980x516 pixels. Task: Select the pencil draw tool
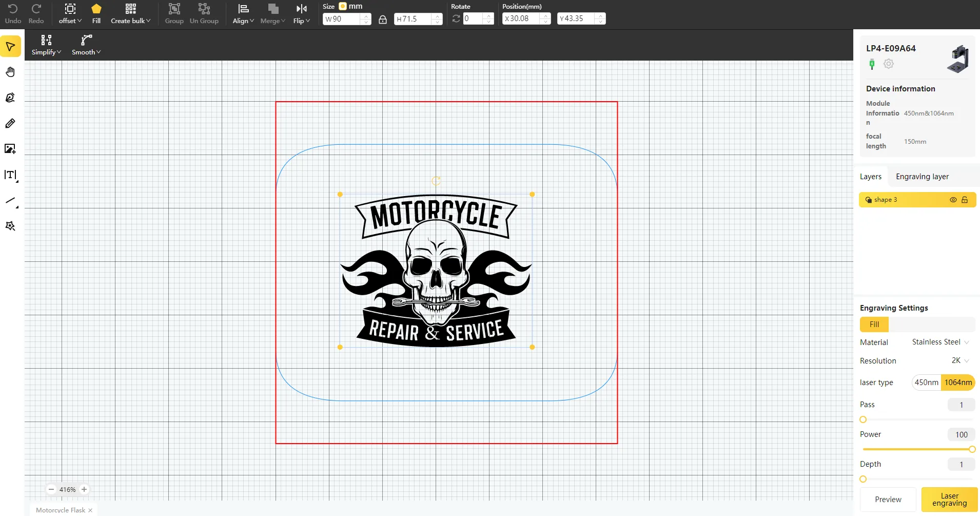click(11, 123)
